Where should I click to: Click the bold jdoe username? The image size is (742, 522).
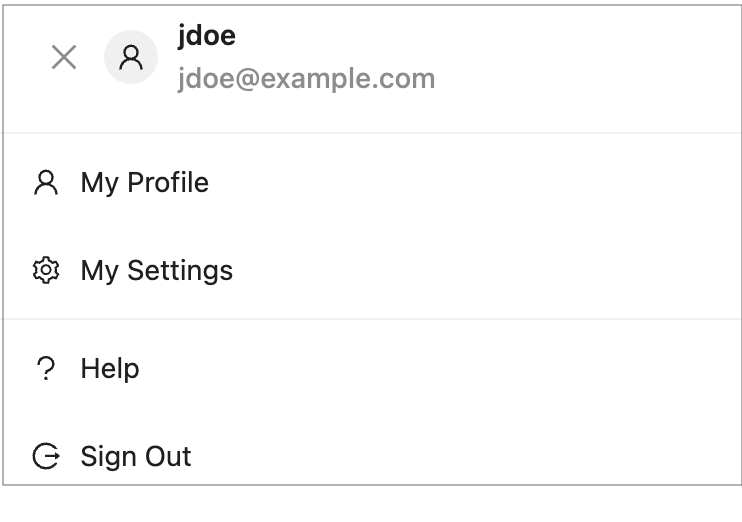pos(207,37)
